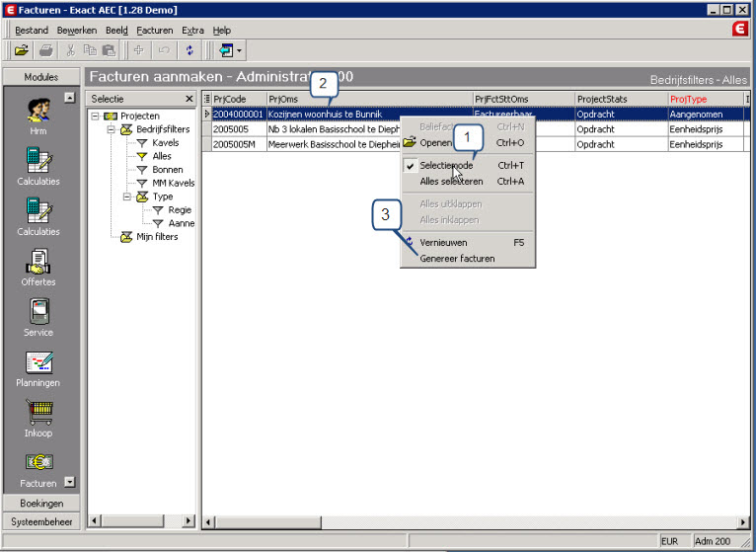Open the Help menu
The image size is (756, 552).
click(x=222, y=31)
